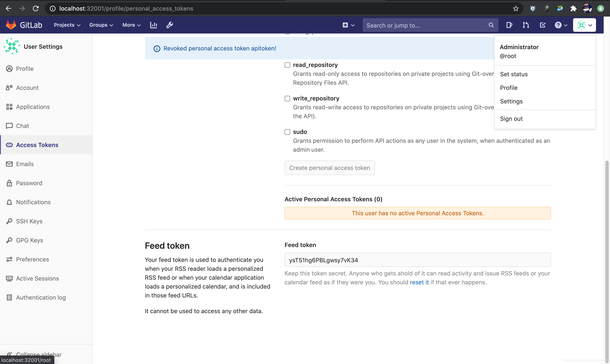Click the green browser update icon

[600, 9]
